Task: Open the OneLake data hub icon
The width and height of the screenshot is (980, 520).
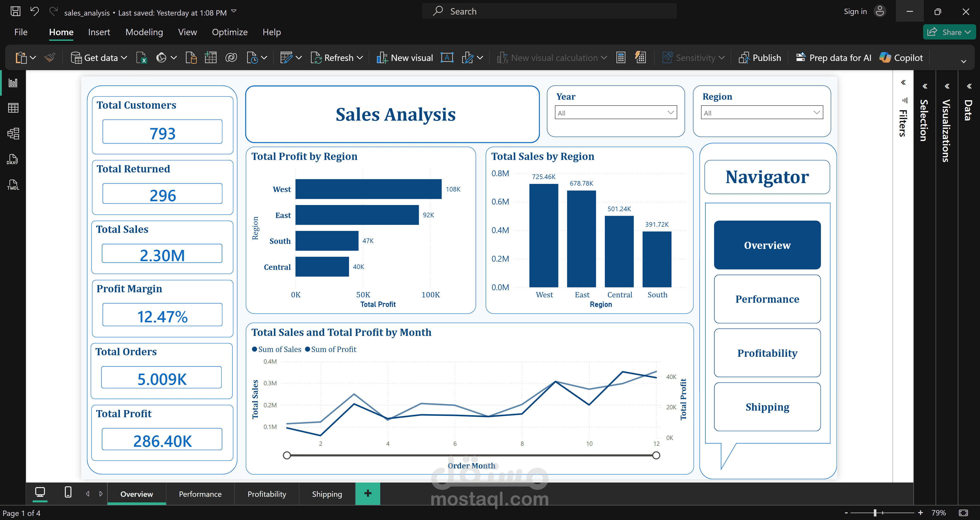Action: click(x=161, y=58)
